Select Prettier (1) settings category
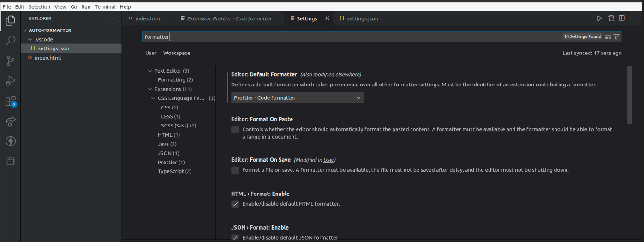 click(171, 163)
